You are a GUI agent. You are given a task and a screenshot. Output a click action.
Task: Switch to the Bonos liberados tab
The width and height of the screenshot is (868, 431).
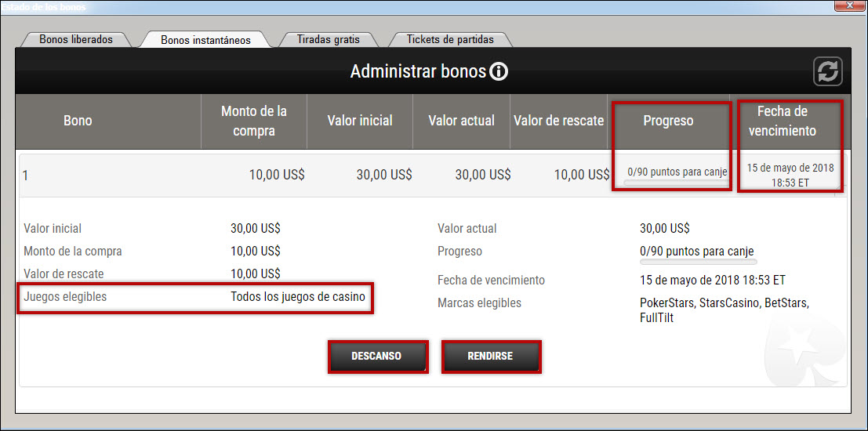click(76, 40)
